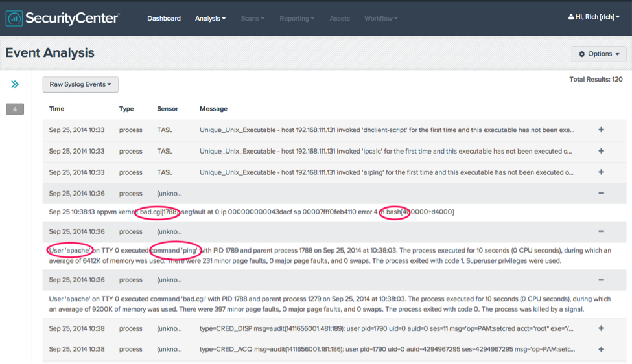Click the Time column header
Viewport: 632px width, 364px height.
pyautogui.click(x=56, y=109)
